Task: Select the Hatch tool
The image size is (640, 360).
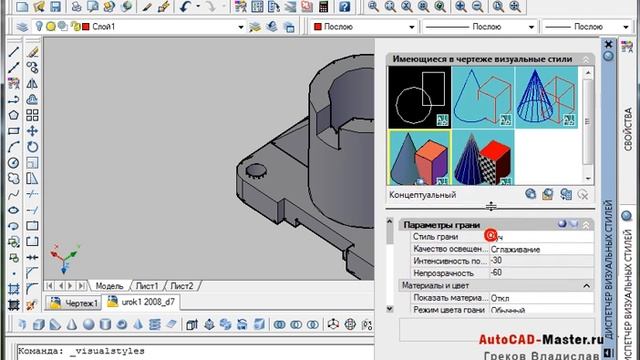Action: tap(13, 289)
